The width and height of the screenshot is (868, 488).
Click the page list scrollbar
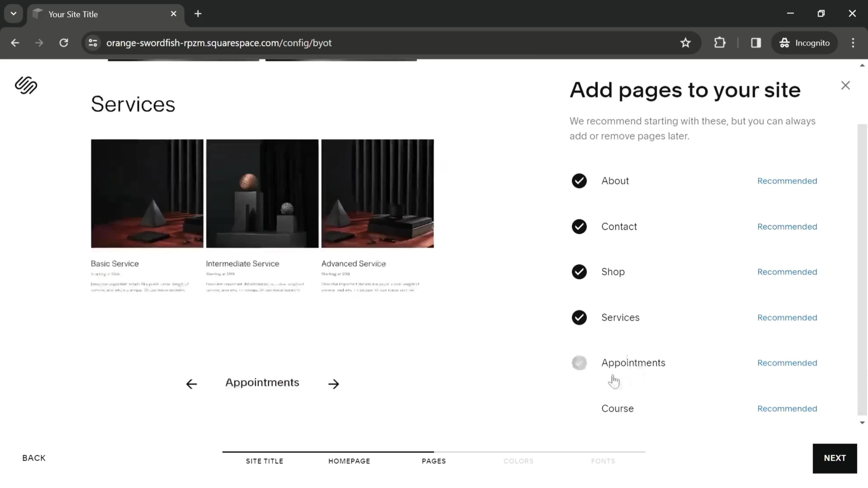click(862, 270)
